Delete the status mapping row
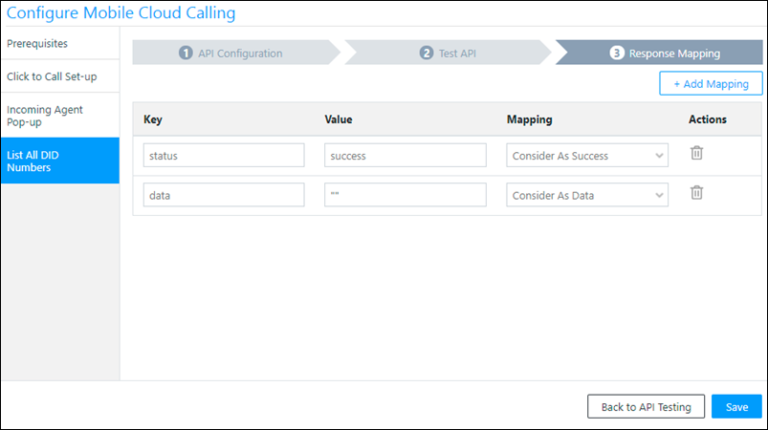 (697, 154)
